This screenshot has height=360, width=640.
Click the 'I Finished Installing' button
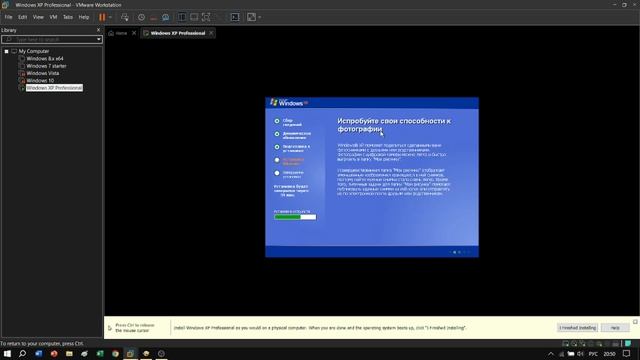coord(578,328)
